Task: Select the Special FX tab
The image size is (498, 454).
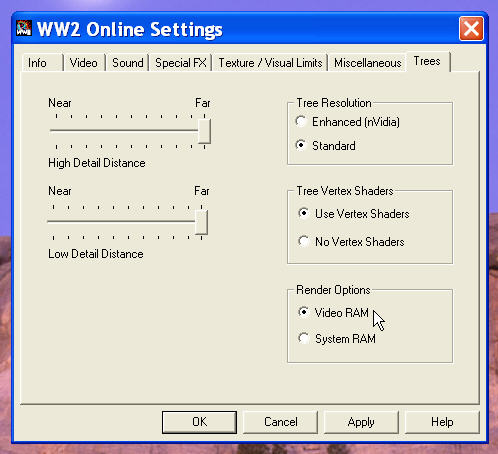Action: click(x=181, y=63)
